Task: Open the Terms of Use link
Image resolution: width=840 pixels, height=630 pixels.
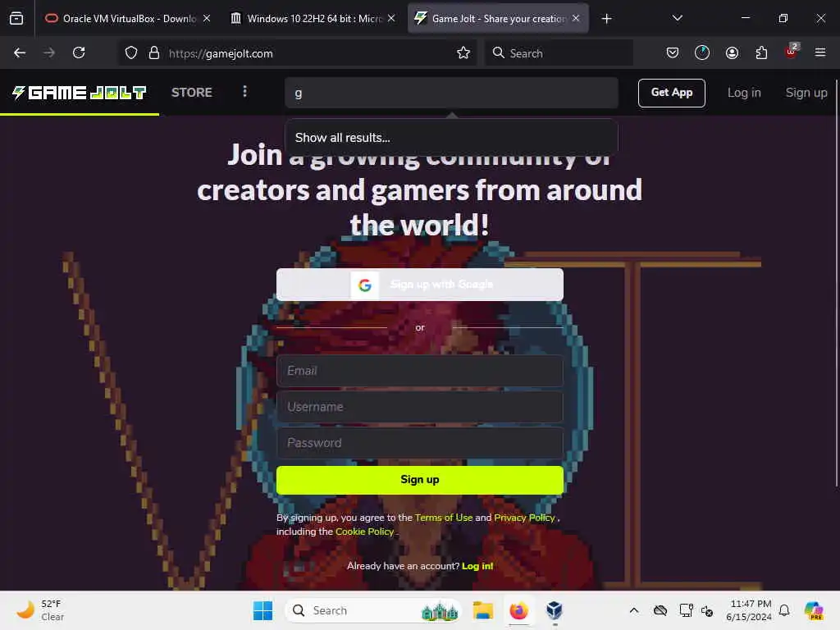Action: (444, 518)
